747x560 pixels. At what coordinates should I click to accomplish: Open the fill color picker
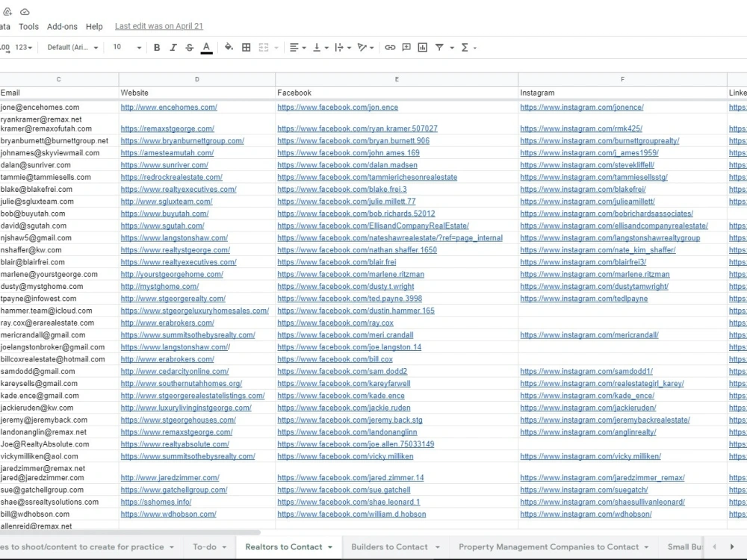(x=229, y=47)
